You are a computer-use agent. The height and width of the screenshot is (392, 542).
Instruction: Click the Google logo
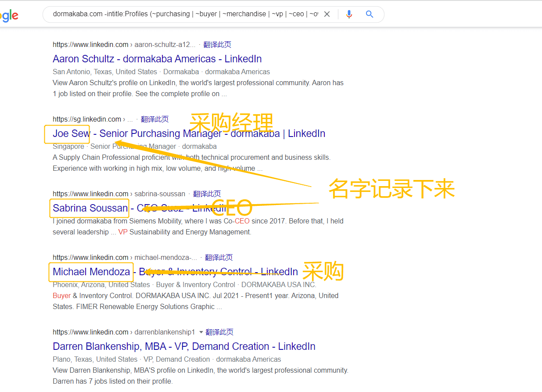pos(9,16)
